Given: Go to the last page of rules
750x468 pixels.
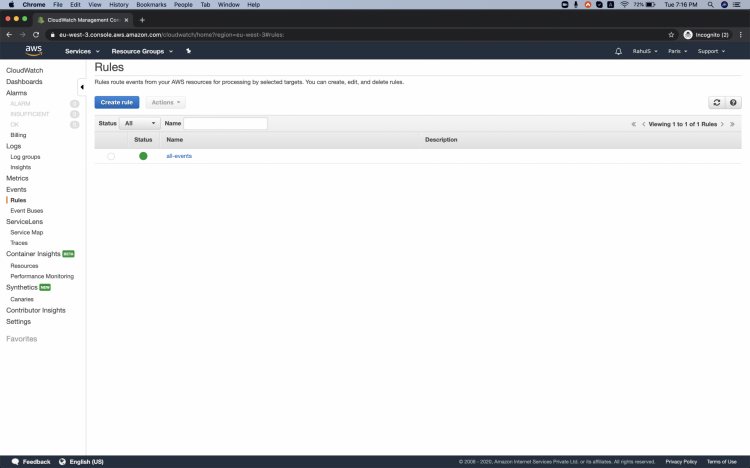Looking at the screenshot, I should tap(732, 124).
